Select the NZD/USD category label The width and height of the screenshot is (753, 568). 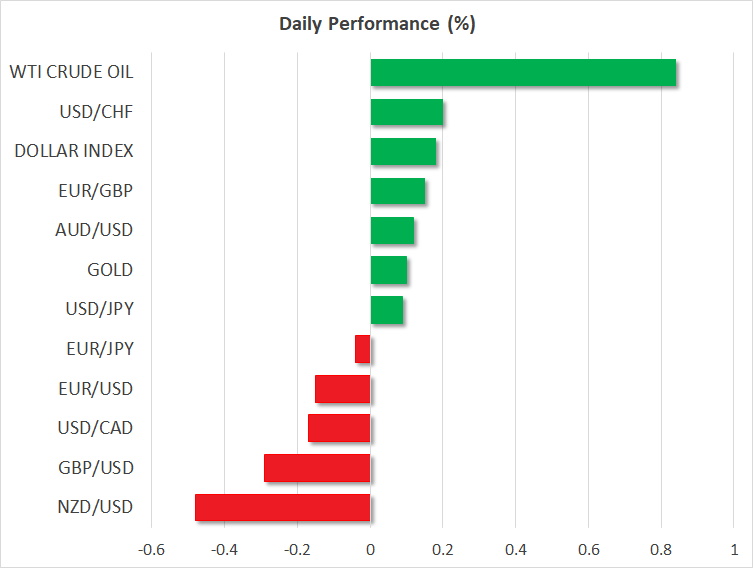[96, 507]
